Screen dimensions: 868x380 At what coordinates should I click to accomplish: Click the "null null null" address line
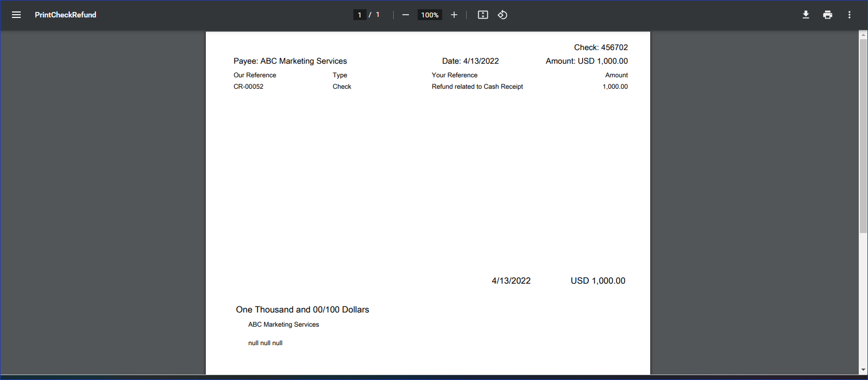click(265, 343)
